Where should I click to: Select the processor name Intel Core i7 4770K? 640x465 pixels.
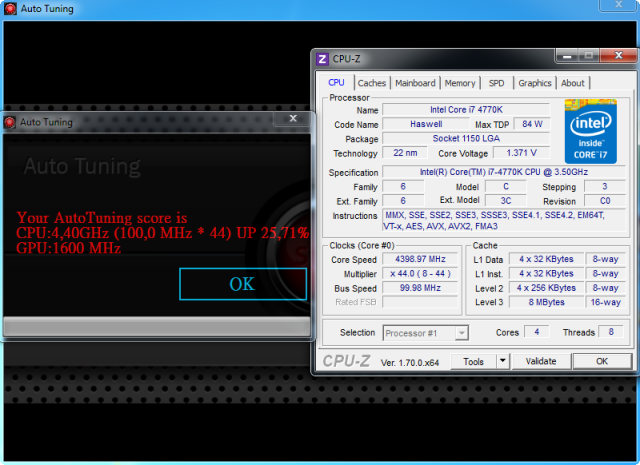466,110
